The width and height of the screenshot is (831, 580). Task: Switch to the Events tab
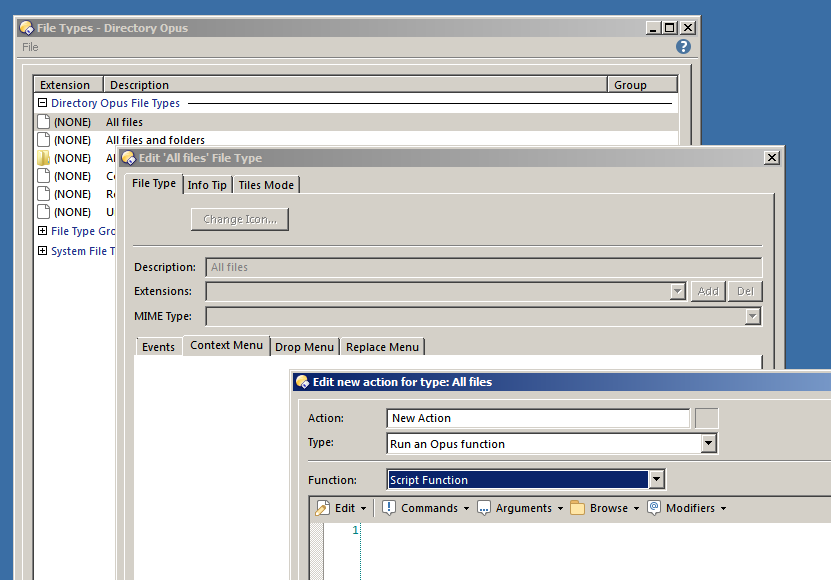coord(158,347)
